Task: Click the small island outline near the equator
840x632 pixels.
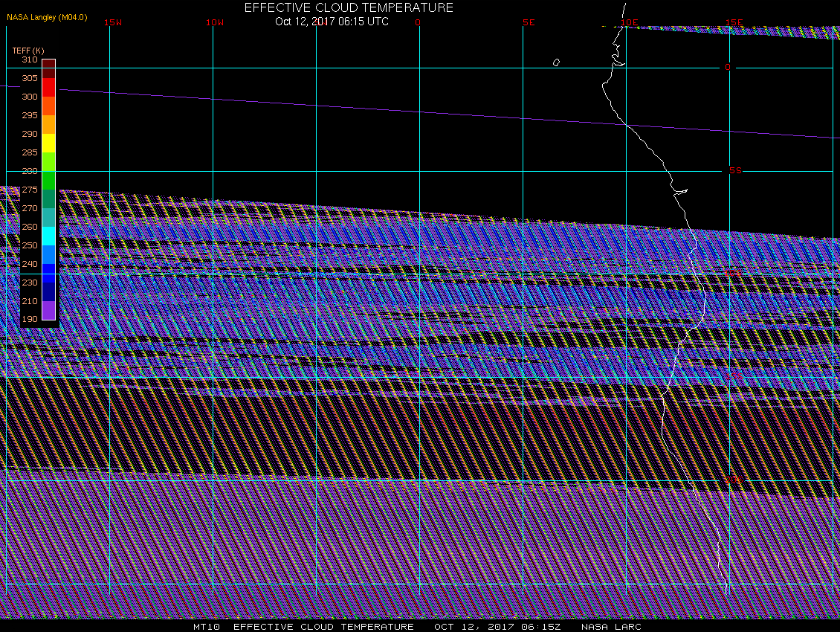Action: 556,62
